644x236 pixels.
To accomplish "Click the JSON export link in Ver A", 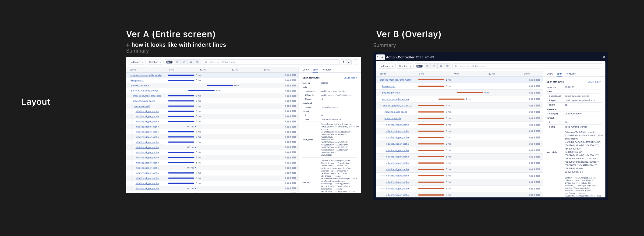I will pyautogui.click(x=350, y=78).
